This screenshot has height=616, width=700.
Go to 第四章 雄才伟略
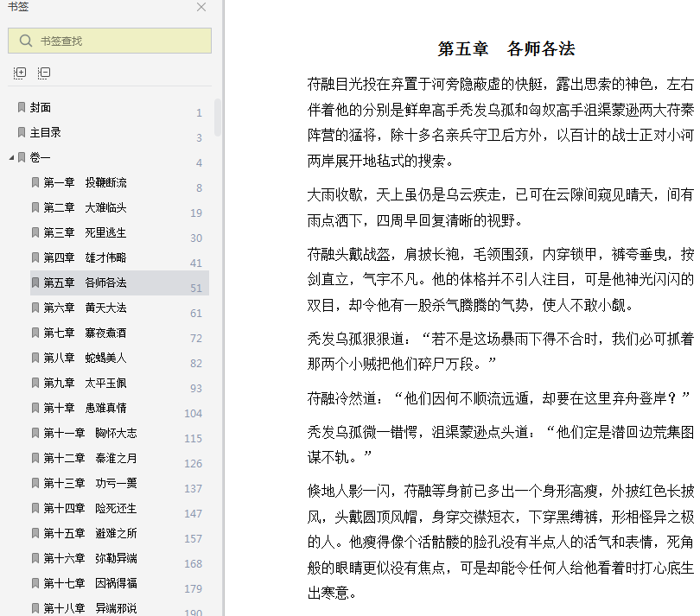tap(85, 257)
